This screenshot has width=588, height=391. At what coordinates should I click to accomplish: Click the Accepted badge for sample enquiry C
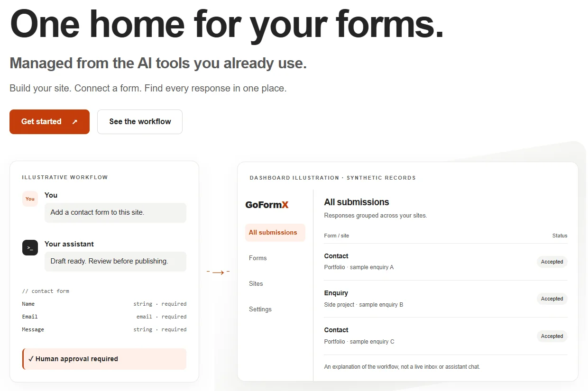[552, 336]
